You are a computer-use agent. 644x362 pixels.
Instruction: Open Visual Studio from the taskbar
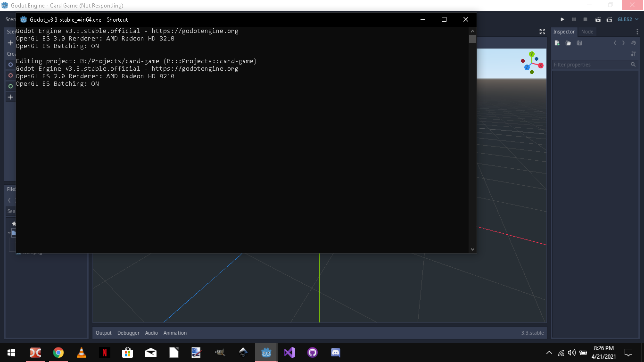click(x=289, y=352)
